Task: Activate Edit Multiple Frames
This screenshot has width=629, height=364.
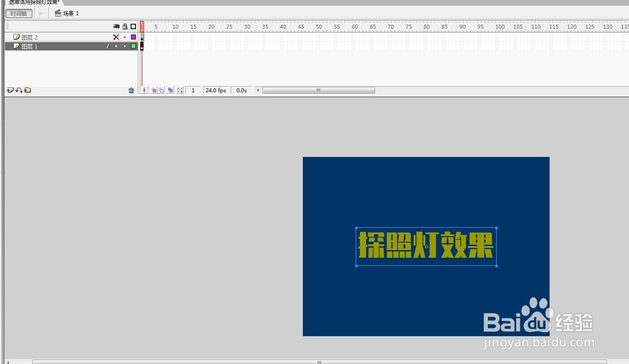Action: point(171,90)
